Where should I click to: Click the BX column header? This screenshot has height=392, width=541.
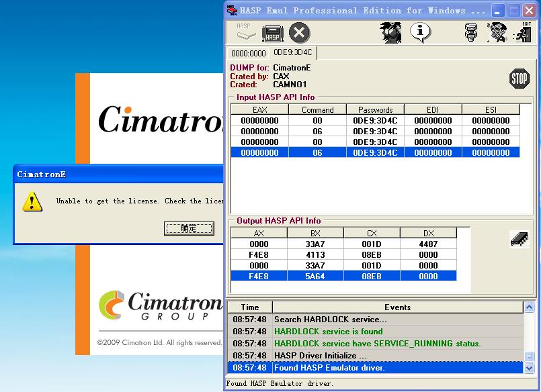(x=315, y=233)
